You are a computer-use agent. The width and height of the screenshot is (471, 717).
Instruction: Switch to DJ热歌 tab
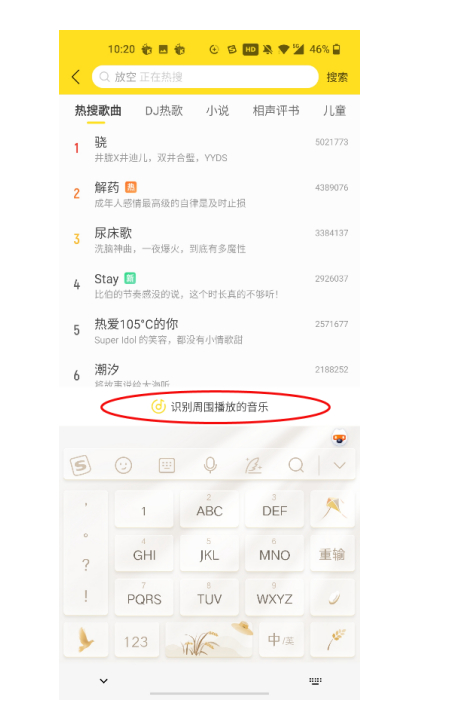[x=164, y=111]
